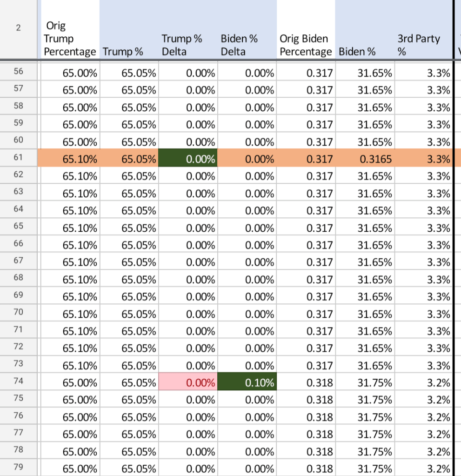This screenshot has width=461, height=476.
Task: Select the pink 0.00% cell in row 74
Action: [x=188, y=382]
